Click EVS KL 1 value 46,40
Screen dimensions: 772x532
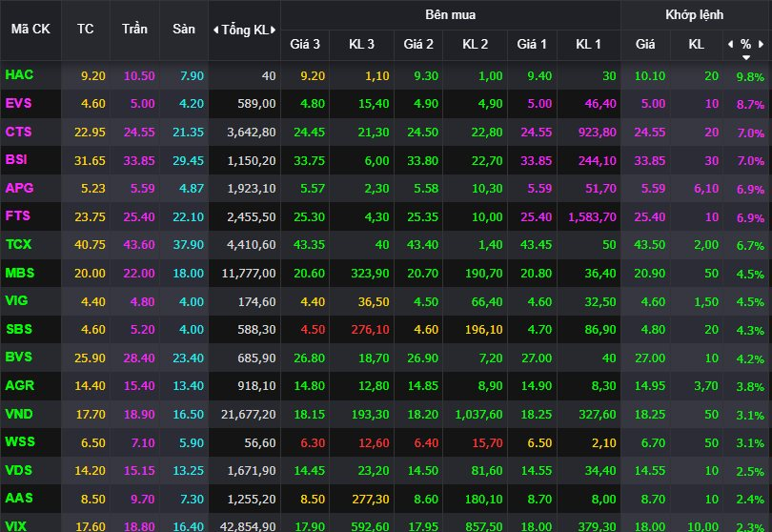(x=600, y=104)
